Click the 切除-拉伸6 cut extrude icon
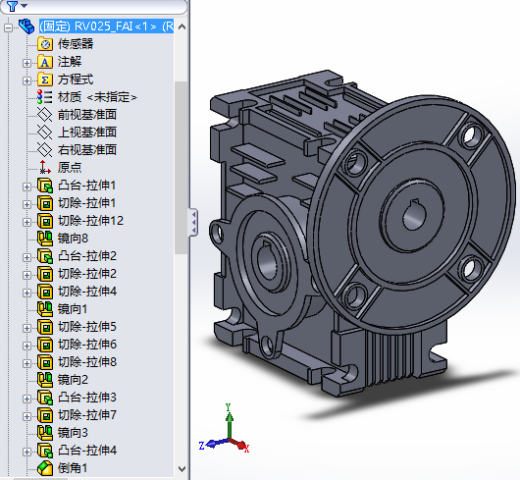Viewport: 520px width, 480px height. [45, 345]
